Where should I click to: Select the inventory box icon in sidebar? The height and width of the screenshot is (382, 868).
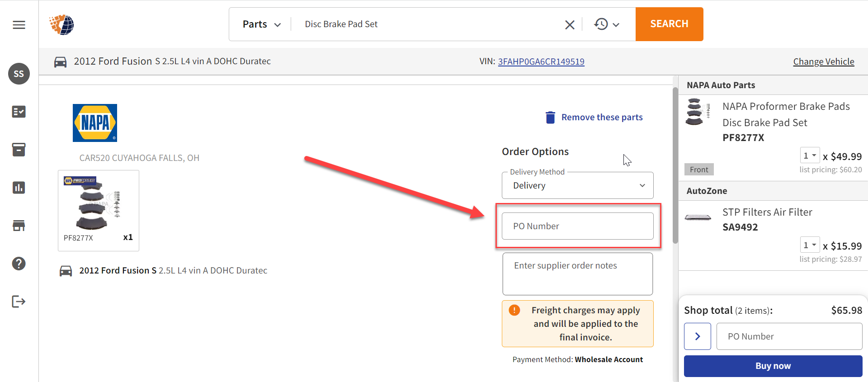(19, 150)
